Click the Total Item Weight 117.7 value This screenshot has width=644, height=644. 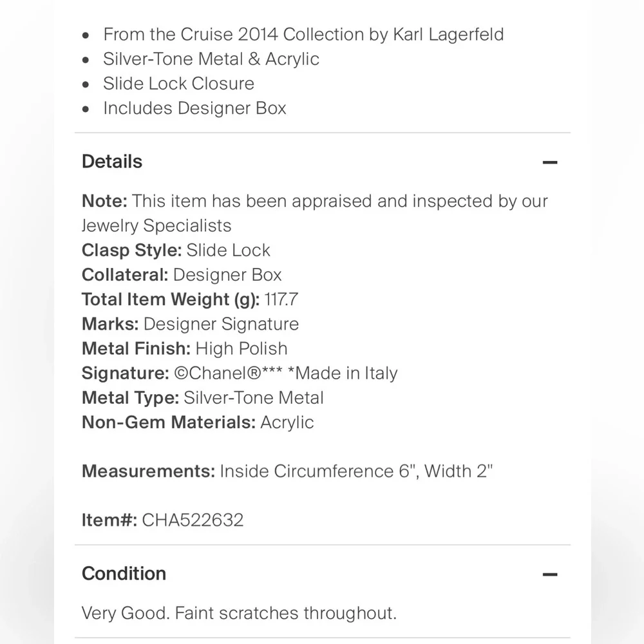(281, 299)
